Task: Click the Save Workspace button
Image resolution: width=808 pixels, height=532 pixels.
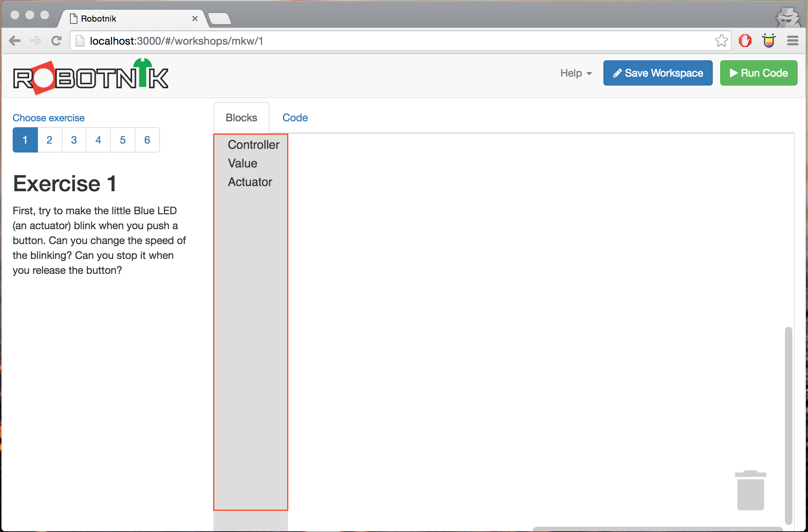Action: coord(658,73)
